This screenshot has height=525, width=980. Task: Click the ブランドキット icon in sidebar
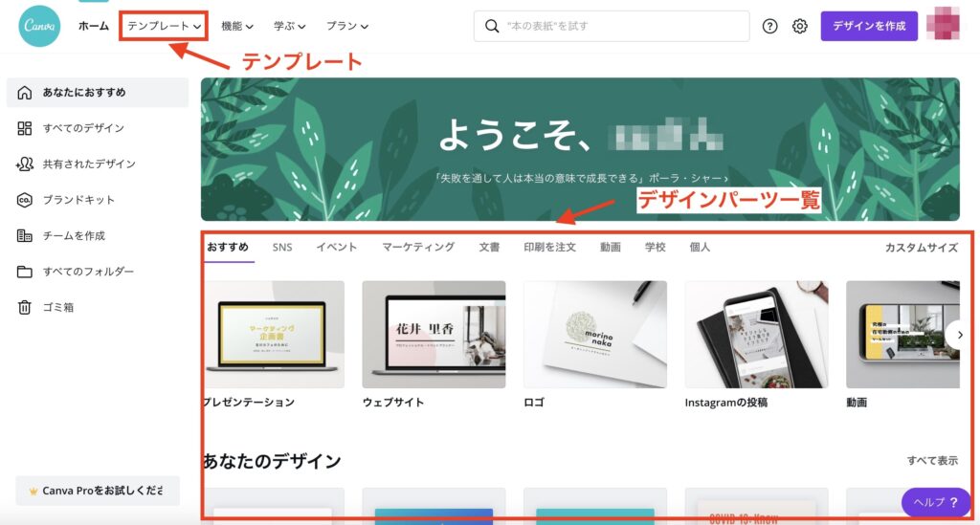pos(24,200)
